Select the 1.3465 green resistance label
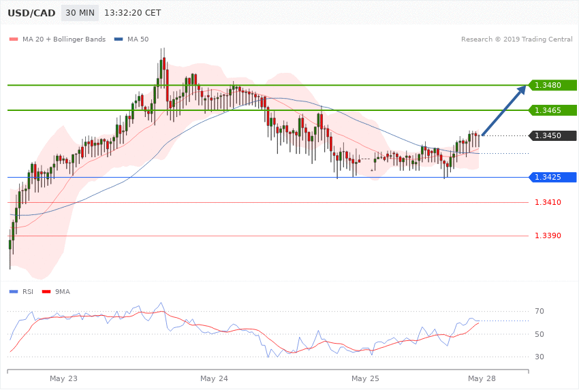The image size is (579, 392). coord(552,110)
